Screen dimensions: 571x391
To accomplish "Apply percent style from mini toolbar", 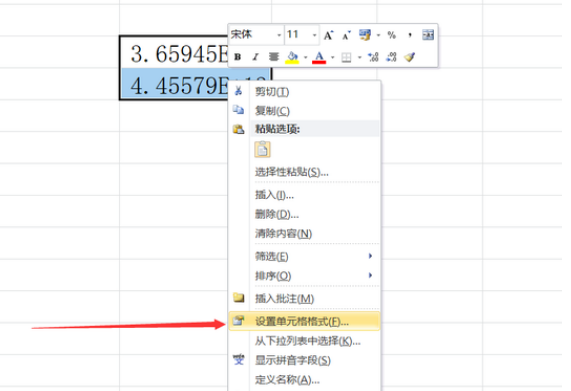I will pyautogui.click(x=391, y=35).
